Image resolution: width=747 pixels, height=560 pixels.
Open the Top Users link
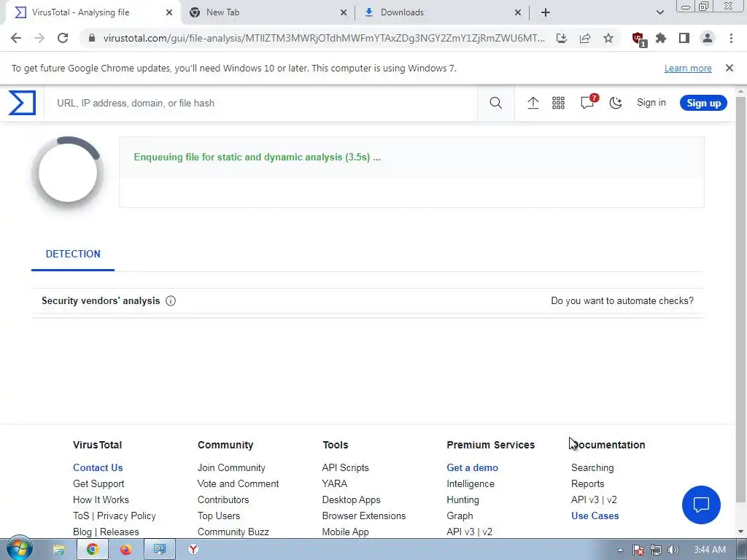click(219, 516)
